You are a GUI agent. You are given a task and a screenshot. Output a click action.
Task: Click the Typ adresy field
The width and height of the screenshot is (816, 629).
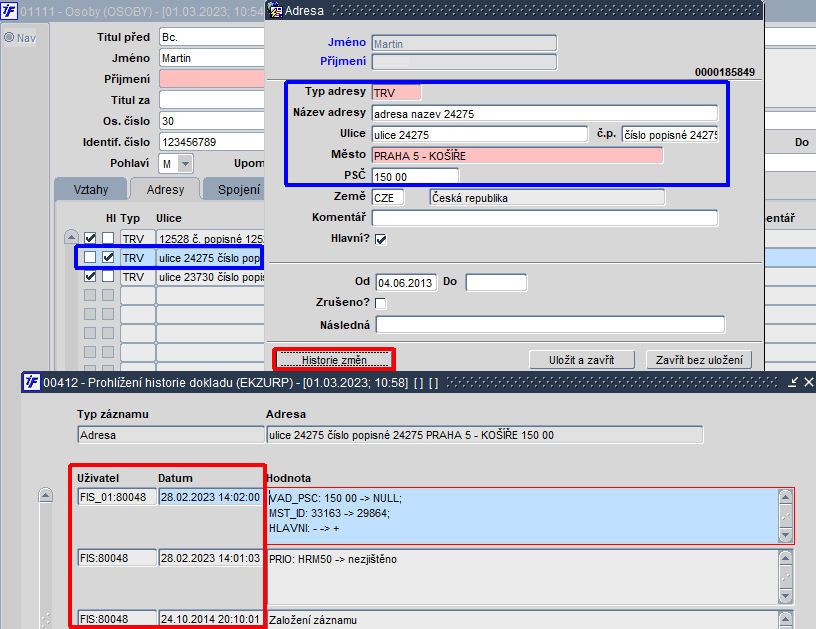[x=396, y=93]
